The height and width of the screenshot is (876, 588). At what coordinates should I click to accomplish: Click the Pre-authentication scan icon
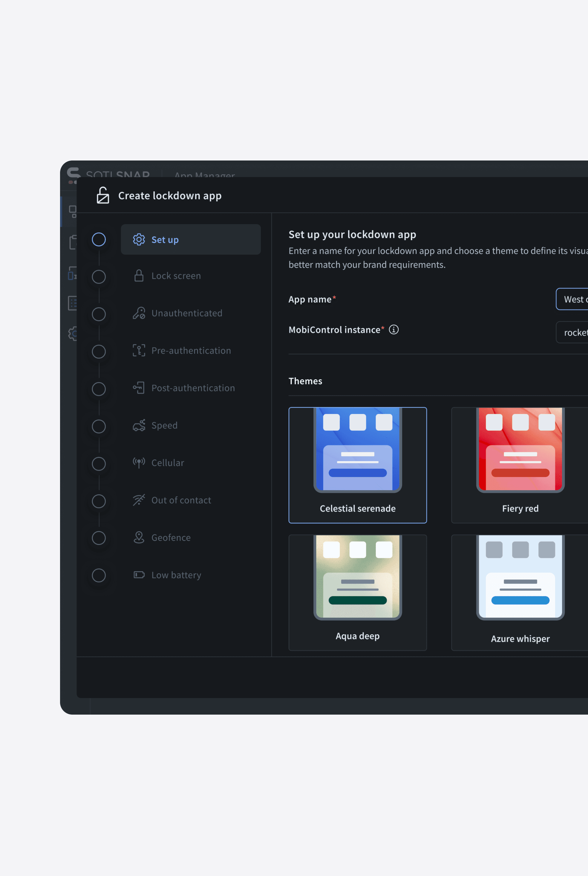point(139,350)
